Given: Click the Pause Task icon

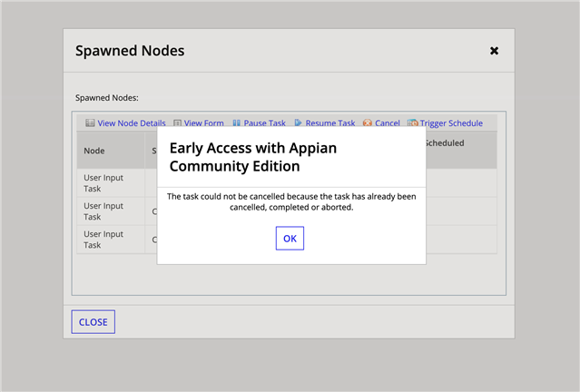Looking at the screenshot, I should (236, 122).
